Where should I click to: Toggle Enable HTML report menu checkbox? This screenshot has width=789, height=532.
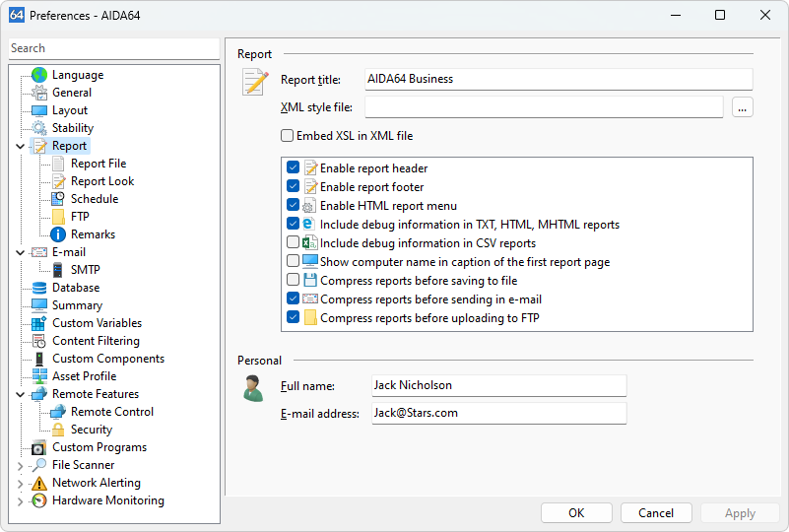coord(293,205)
